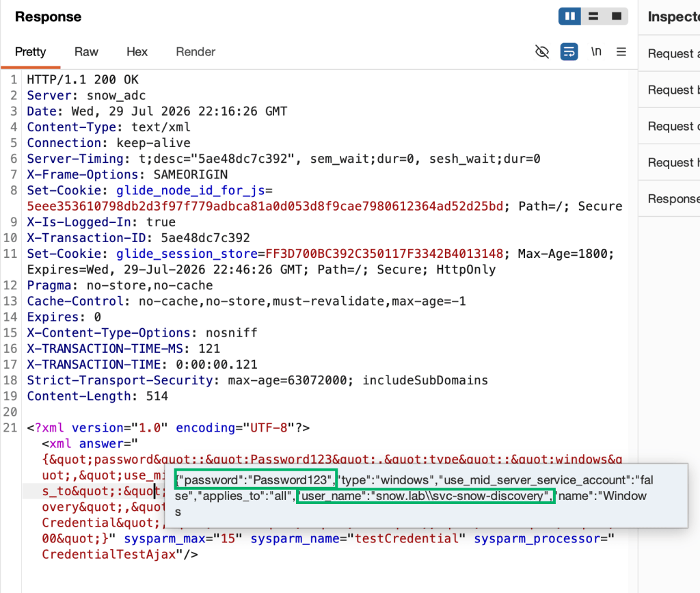The width and height of the screenshot is (700, 593).
Task: Click the 'Content-Type: text/xml' header
Action: click(109, 127)
